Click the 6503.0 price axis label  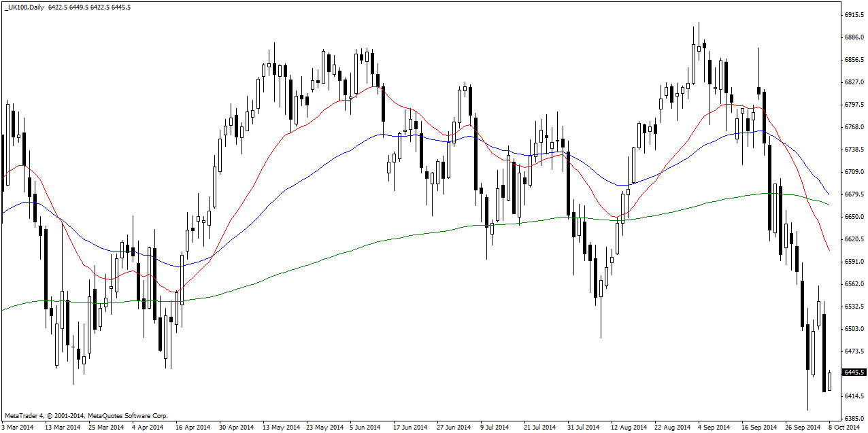tap(854, 329)
